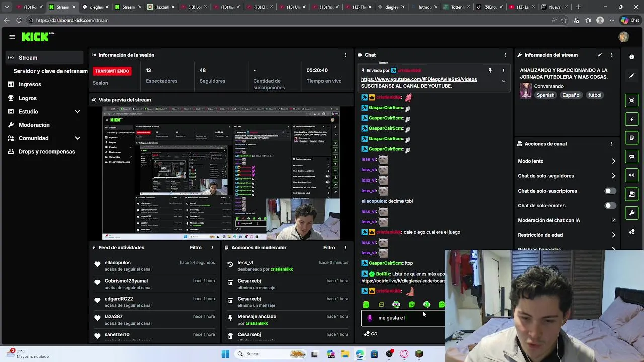Toggle the channel actions widget icon in sidebar
644x362 pixels.
tap(632, 194)
